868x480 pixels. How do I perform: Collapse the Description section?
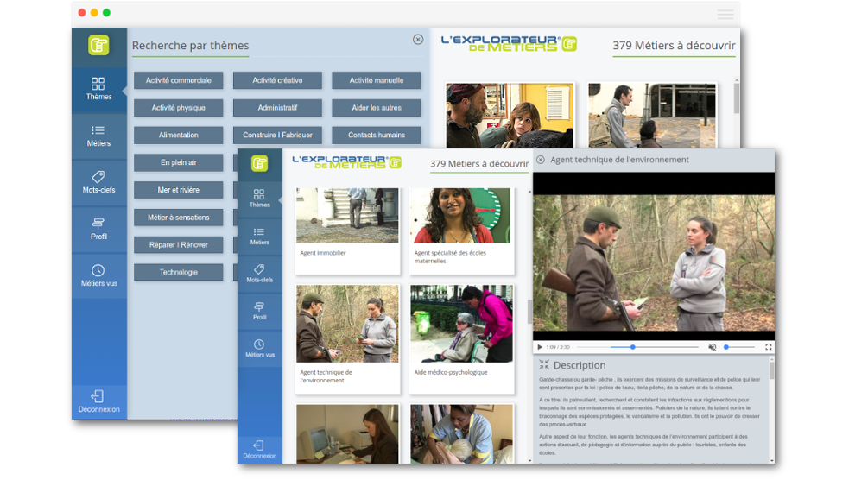(x=544, y=365)
